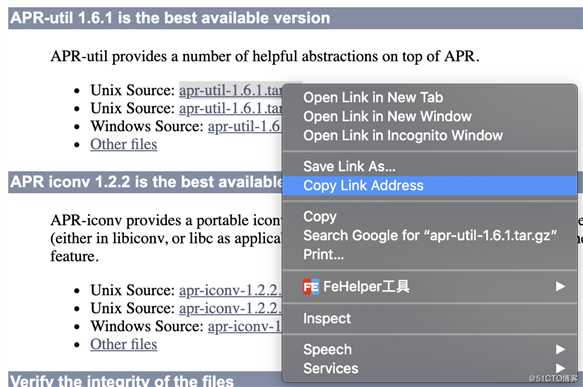Open Other files under APR iconv section

point(123,344)
